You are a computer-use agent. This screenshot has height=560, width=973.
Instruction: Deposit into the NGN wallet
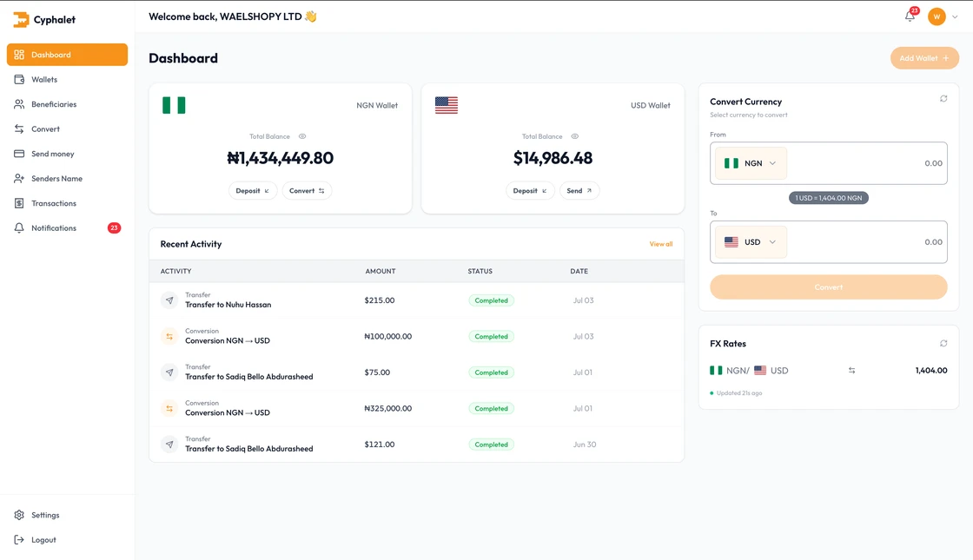pos(253,191)
